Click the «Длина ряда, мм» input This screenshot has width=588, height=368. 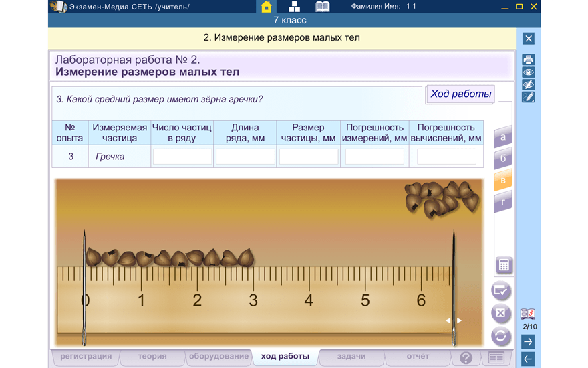pos(245,157)
